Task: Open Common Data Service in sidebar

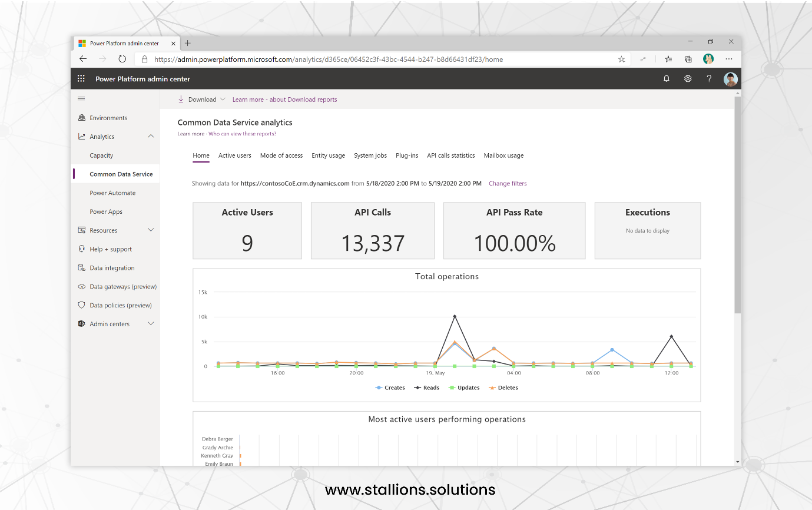Action: point(121,174)
